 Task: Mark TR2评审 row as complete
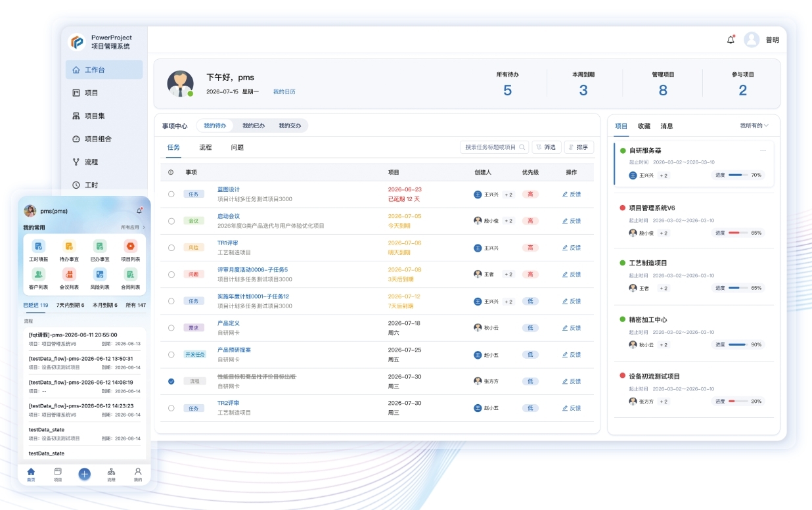[x=171, y=408]
